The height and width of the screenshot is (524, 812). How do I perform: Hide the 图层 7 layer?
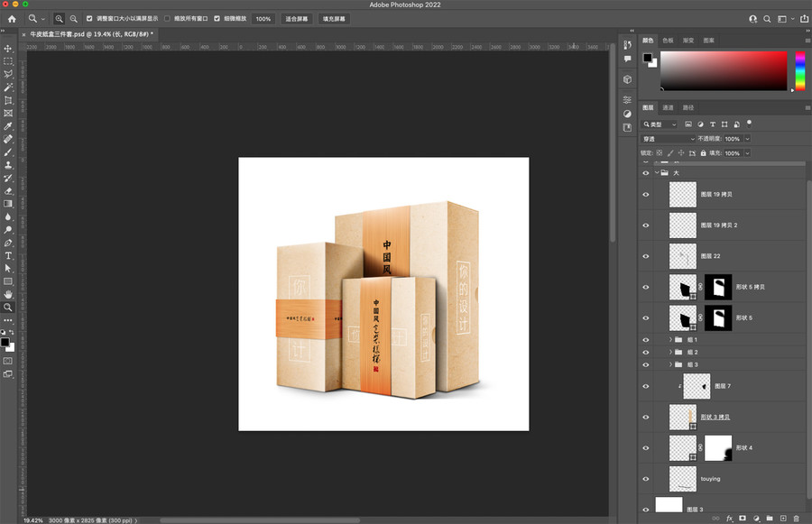tap(646, 386)
